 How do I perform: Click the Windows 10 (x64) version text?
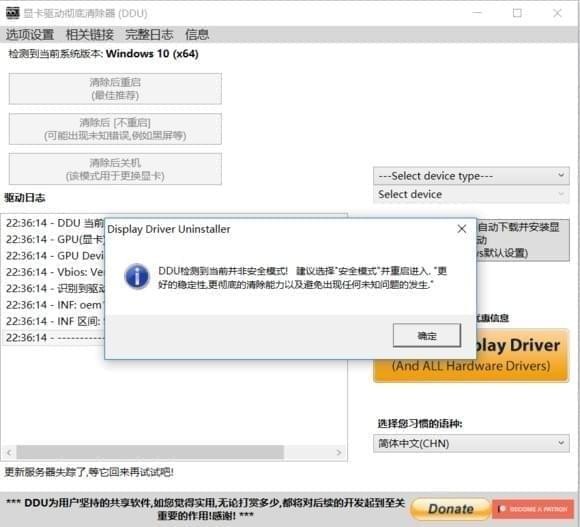[x=152, y=54]
